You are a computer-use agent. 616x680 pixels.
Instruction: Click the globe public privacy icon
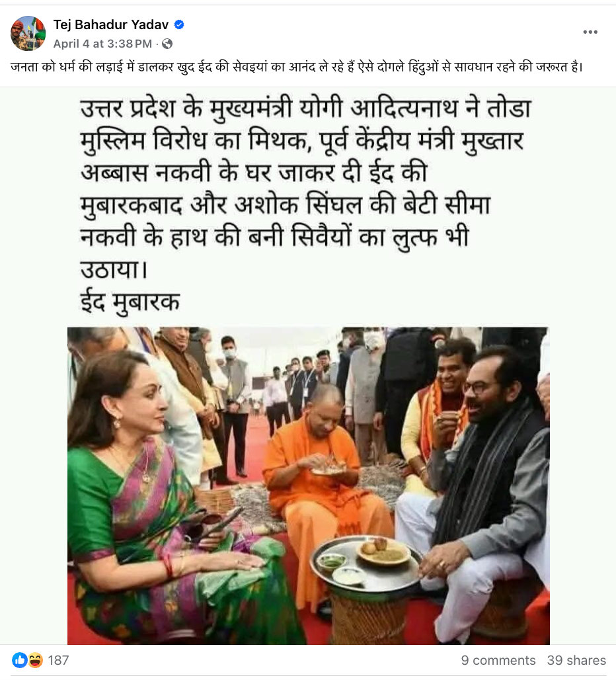[167, 44]
